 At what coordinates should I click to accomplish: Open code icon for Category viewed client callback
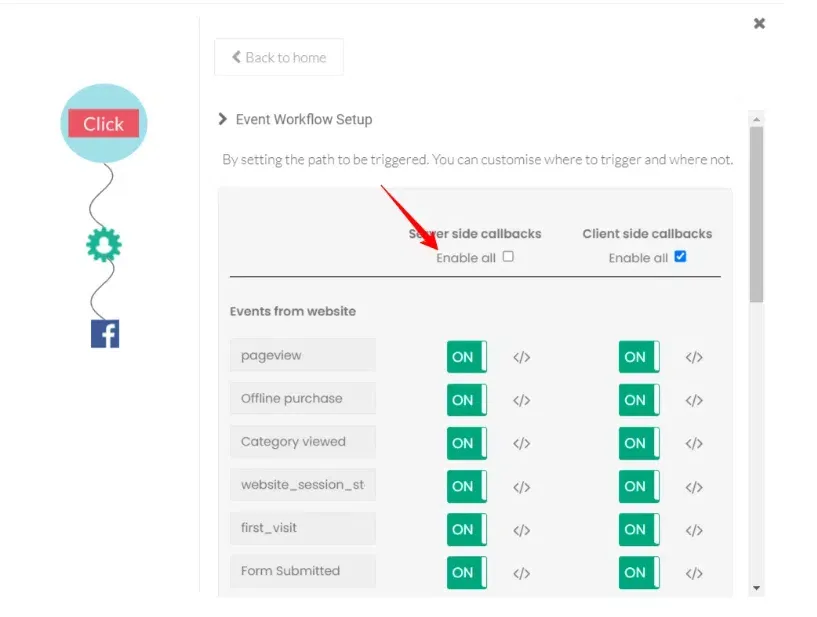tap(694, 443)
